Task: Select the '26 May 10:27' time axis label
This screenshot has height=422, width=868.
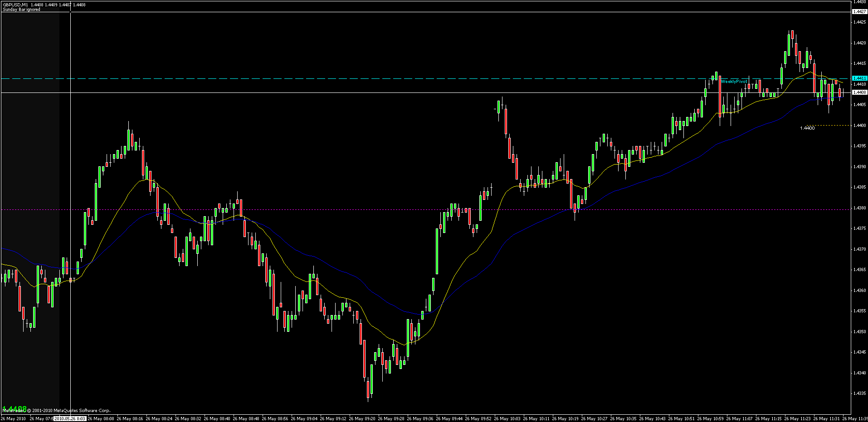Action: point(594,419)
